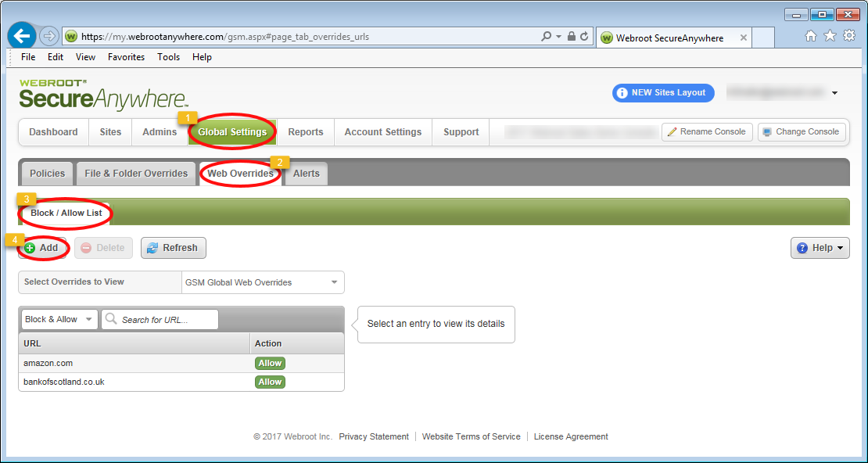868x463 pixels.
Task: Go to the Admins tab
Action: point(160,132)
